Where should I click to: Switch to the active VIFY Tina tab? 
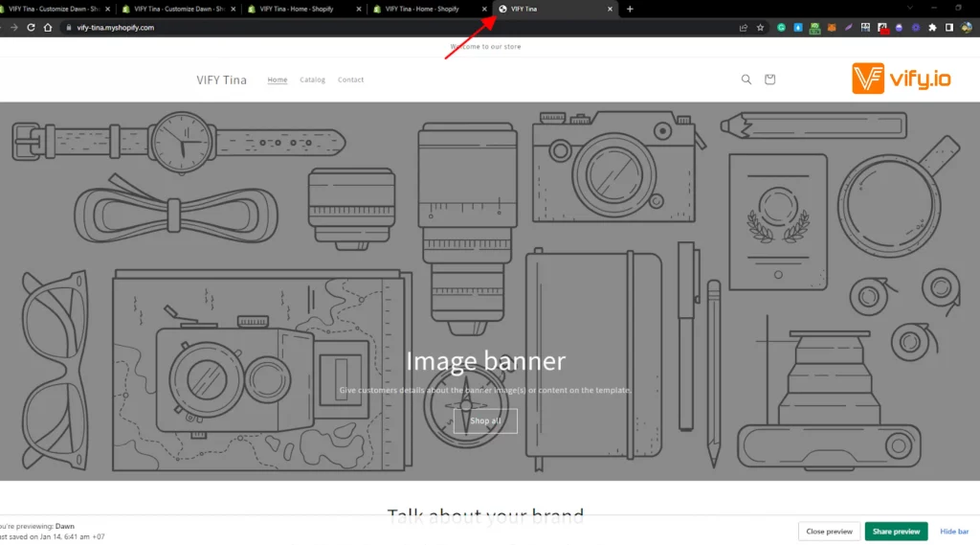pos(556,9)
